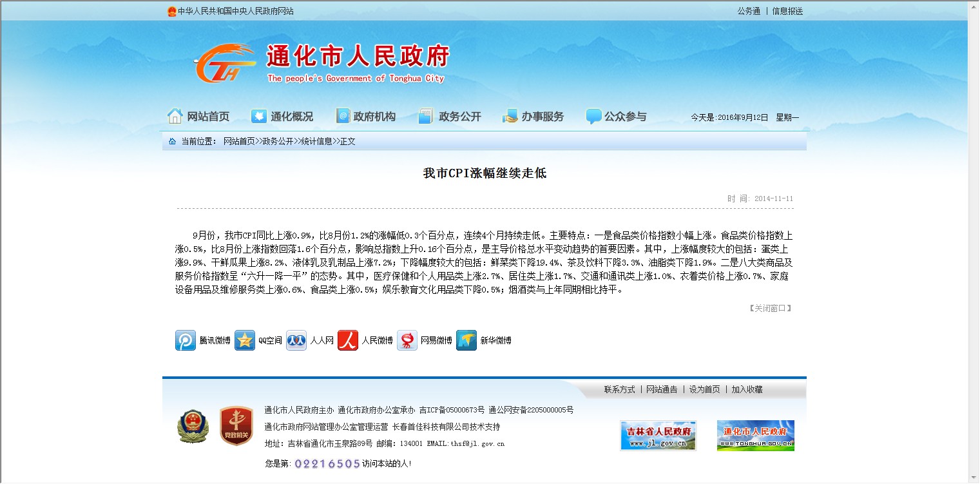
Task: Click the Tonghua government TH logo
Action: [x=225, y=64]
